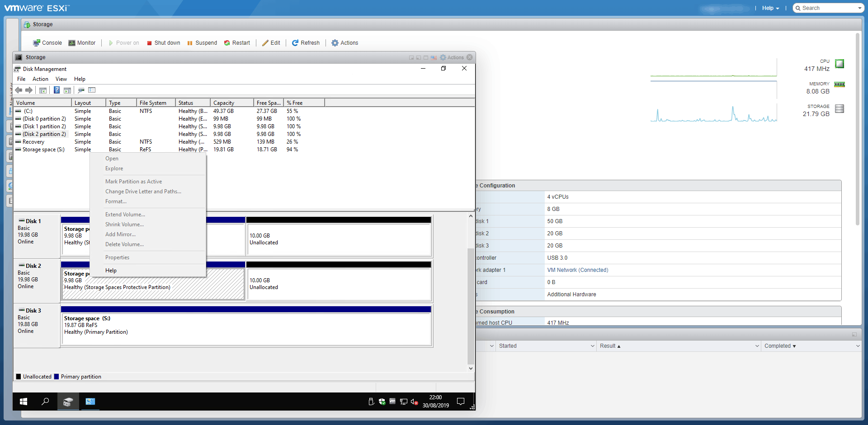
Task: Click the Refresh icon in ESXi toolbar
Action: [295, 43]
